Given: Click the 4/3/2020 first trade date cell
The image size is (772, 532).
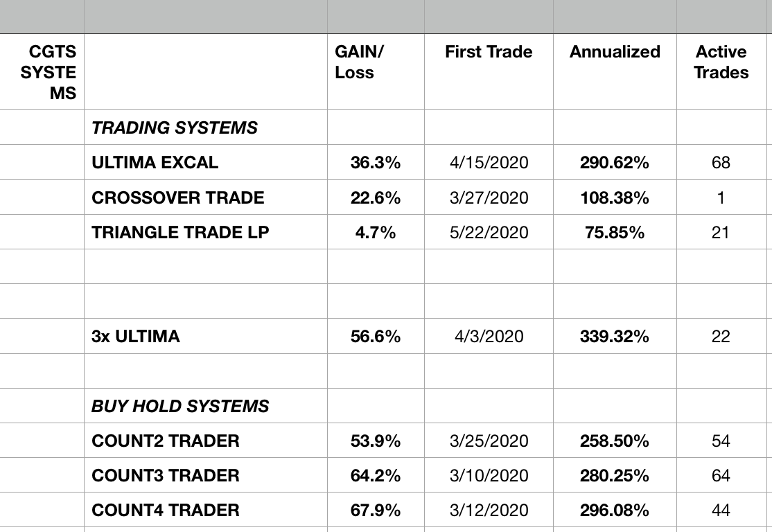Looking at the screenshot, I should 489,337.
